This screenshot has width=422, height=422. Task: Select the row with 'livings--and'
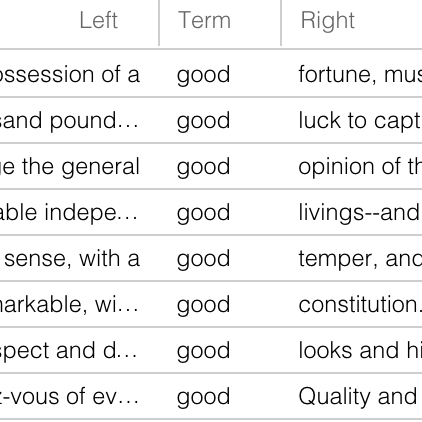(211, 212)
